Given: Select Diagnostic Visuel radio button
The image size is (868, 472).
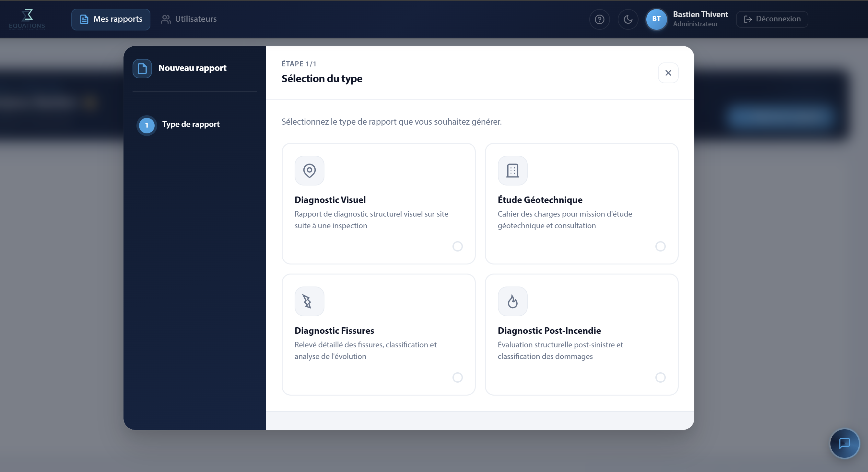Looking at the screenshot, I should [457, 246].
